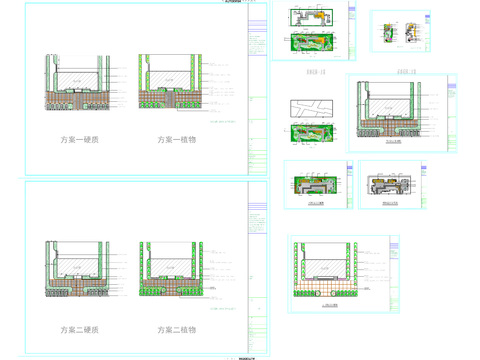This screenshot has height=360, width=480.
Task: Click the green landscape plan below the road-outline sketch
Action: point(312,132)
